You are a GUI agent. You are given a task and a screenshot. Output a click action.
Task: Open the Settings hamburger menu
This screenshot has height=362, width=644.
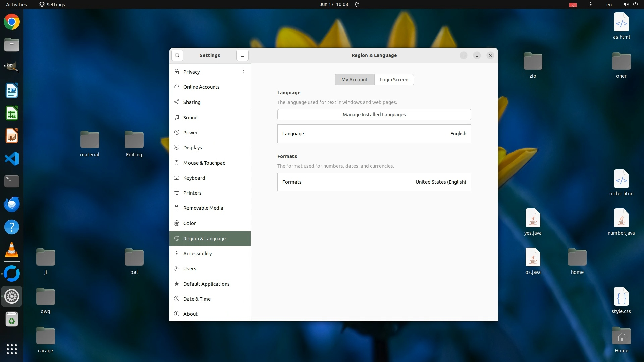click(242, 55)
